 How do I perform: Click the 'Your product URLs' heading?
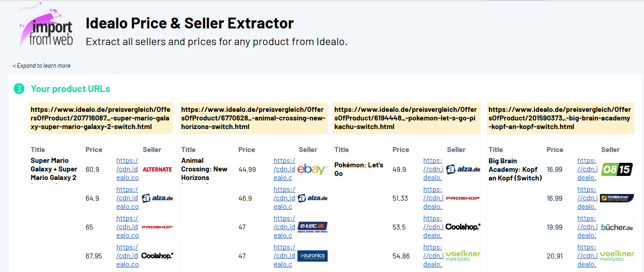70,89
